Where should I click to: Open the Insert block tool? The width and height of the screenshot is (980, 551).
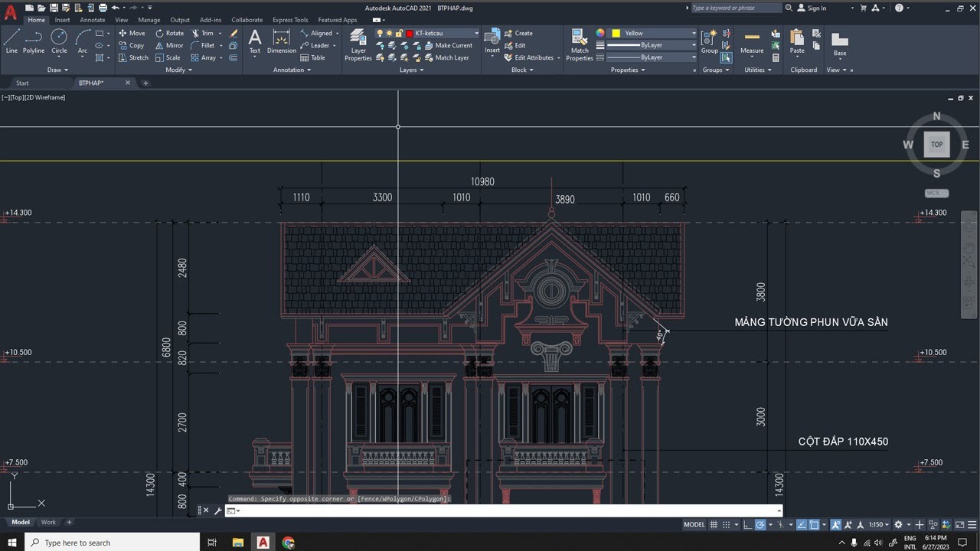492,41
